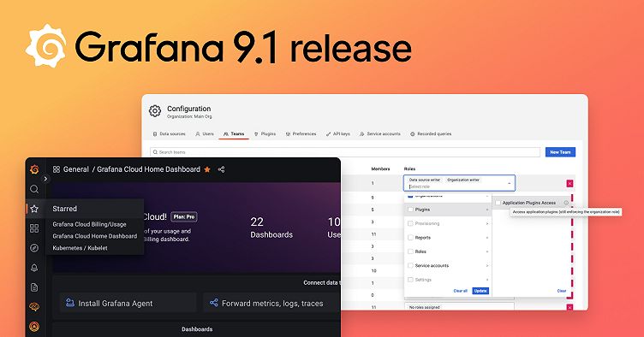Image resolution: width=644 pixels, height=337 pixels.
Task: Click the Install Grafana Agent icon
Action: [x=70, y=303]
